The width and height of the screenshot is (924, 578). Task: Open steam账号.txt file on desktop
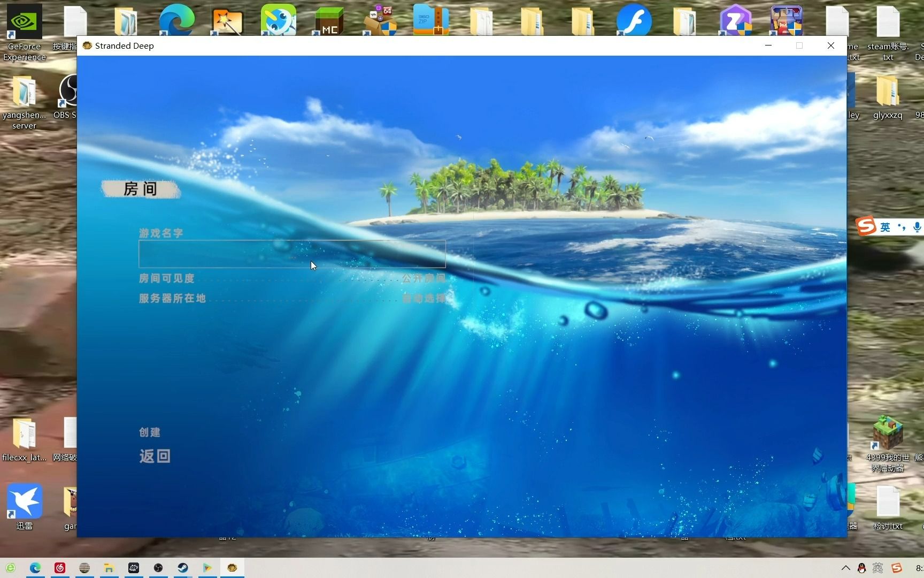coord(888,32)
